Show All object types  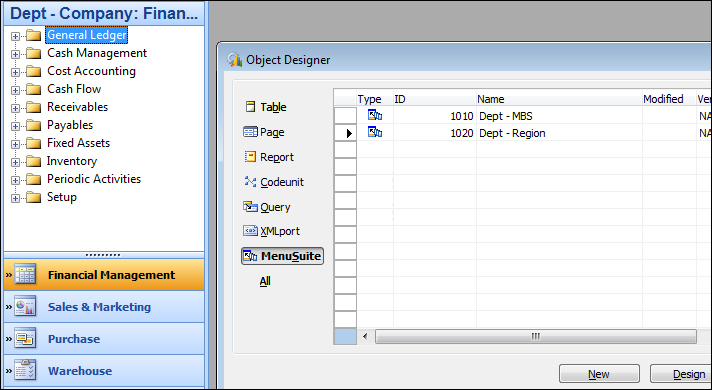click(265, 281)
